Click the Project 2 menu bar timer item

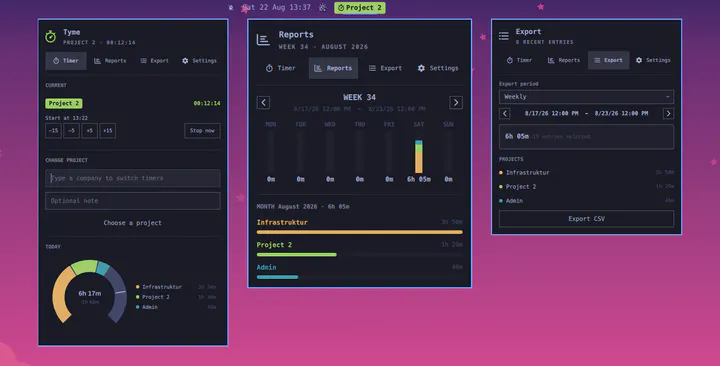tap(360, 8)
